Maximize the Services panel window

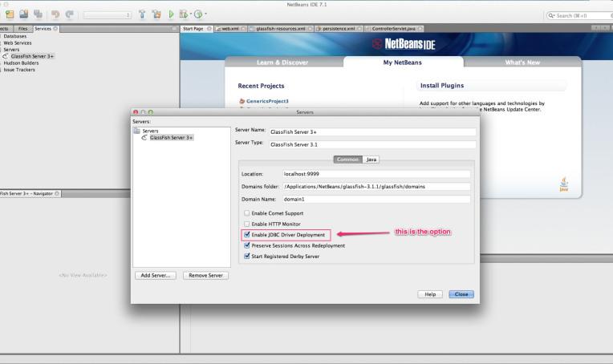coord(174,29)
